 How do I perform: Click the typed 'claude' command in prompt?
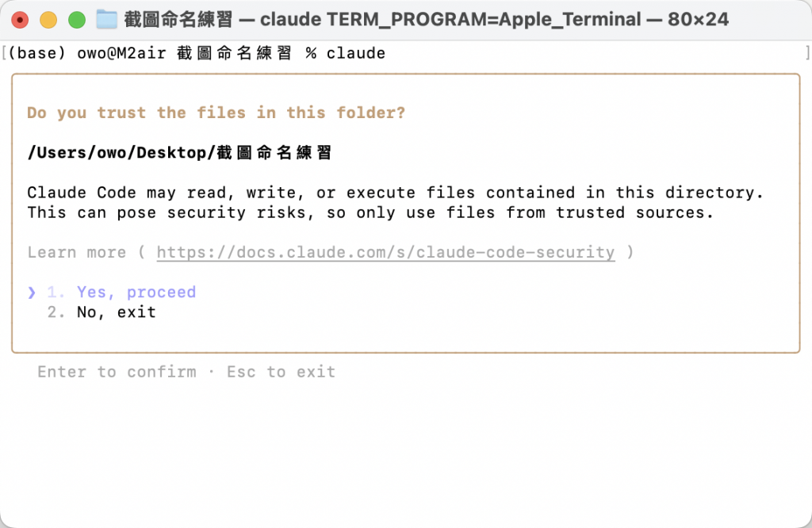pyautogui.click(x=356, y=53)
